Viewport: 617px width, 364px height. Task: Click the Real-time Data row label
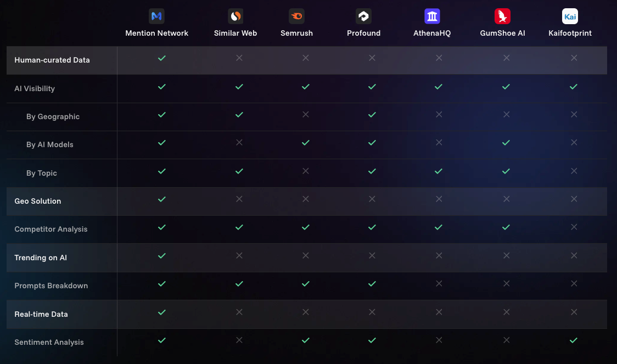(x=41, y=314)
